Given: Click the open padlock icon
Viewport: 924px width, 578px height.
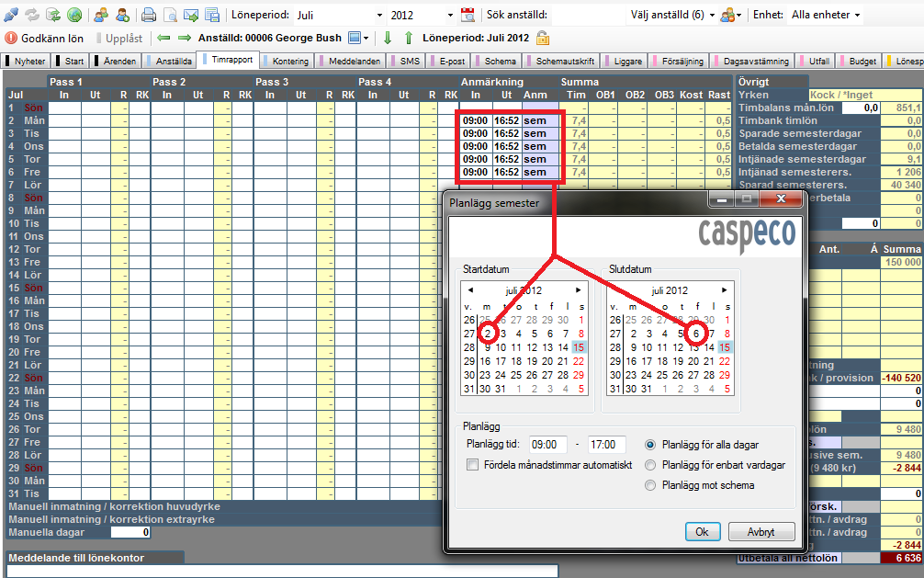Looking at the screenshot, I should pos(543,39).
